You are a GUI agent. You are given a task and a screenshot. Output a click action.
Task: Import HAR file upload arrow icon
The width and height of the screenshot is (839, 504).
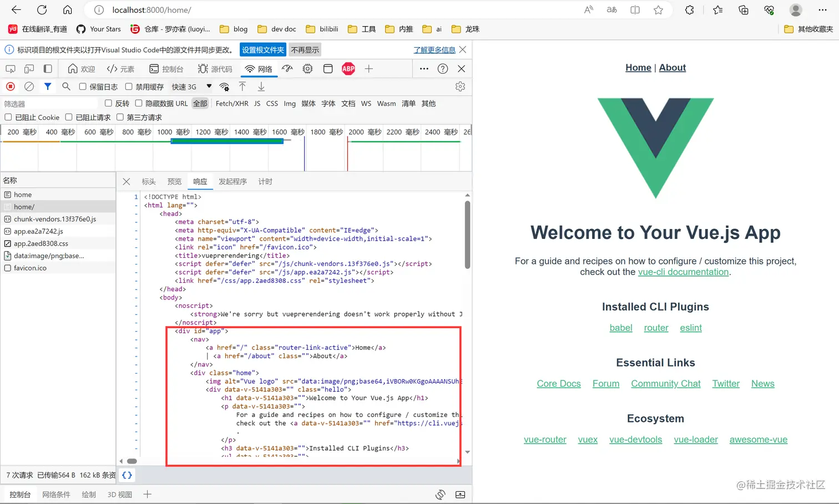[x=242, y=86]
